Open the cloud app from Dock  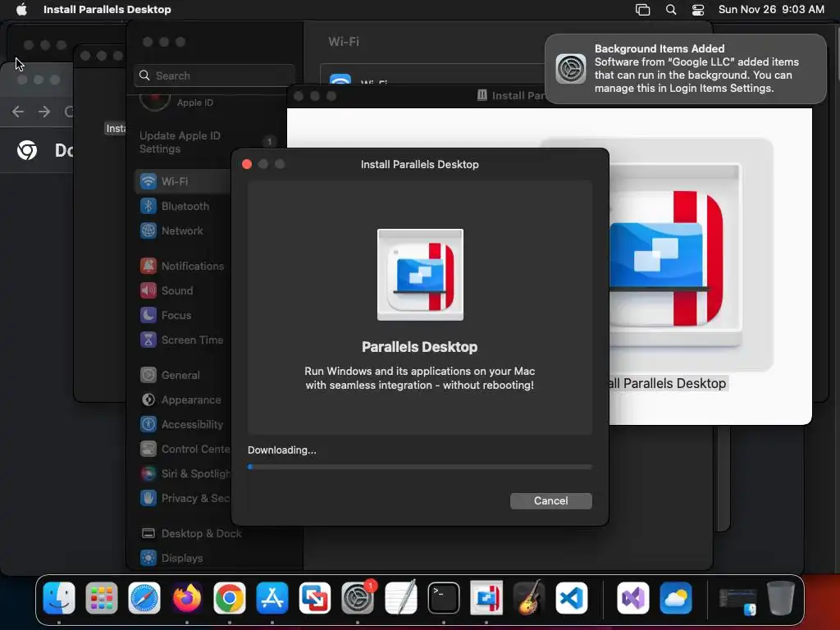click(x=676, y=598)
